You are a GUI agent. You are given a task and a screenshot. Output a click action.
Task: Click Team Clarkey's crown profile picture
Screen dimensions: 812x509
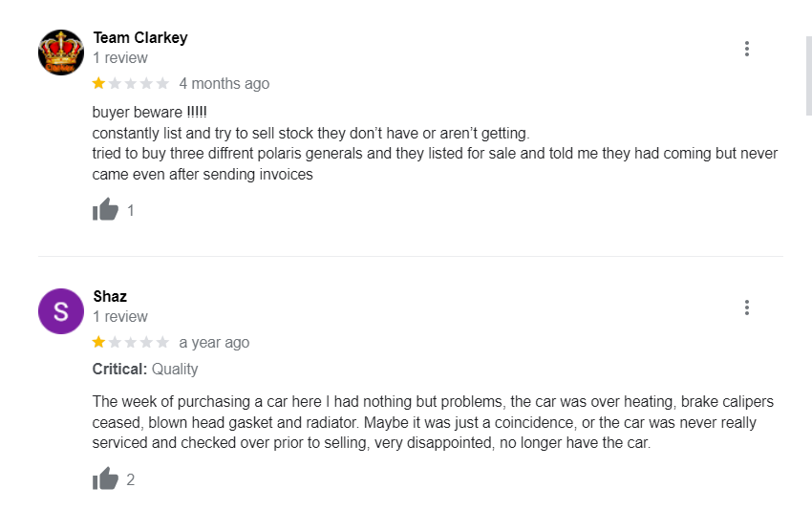tap(61, 52)
